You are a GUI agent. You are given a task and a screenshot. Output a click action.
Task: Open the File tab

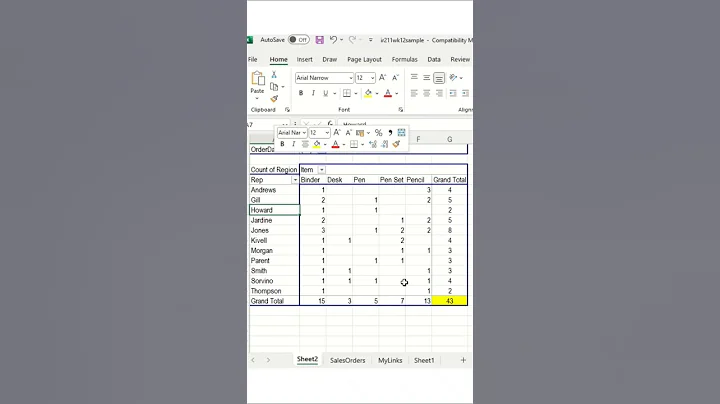pyautogui.click(x=253, y=59)
